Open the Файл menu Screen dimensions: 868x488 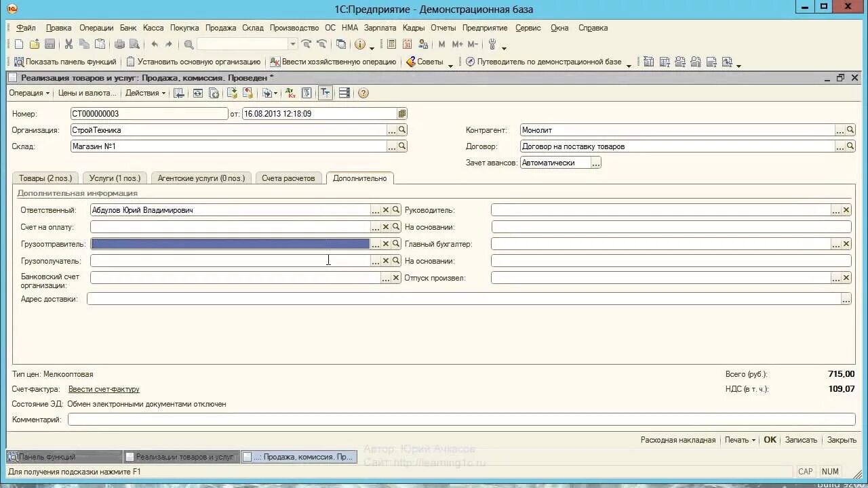click(26, 28)
